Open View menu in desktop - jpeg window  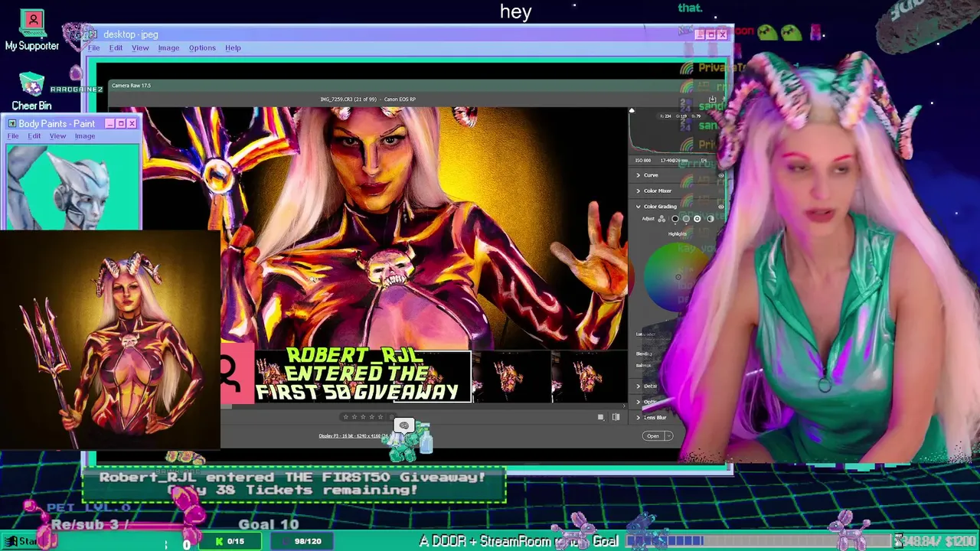click(140, 47)
